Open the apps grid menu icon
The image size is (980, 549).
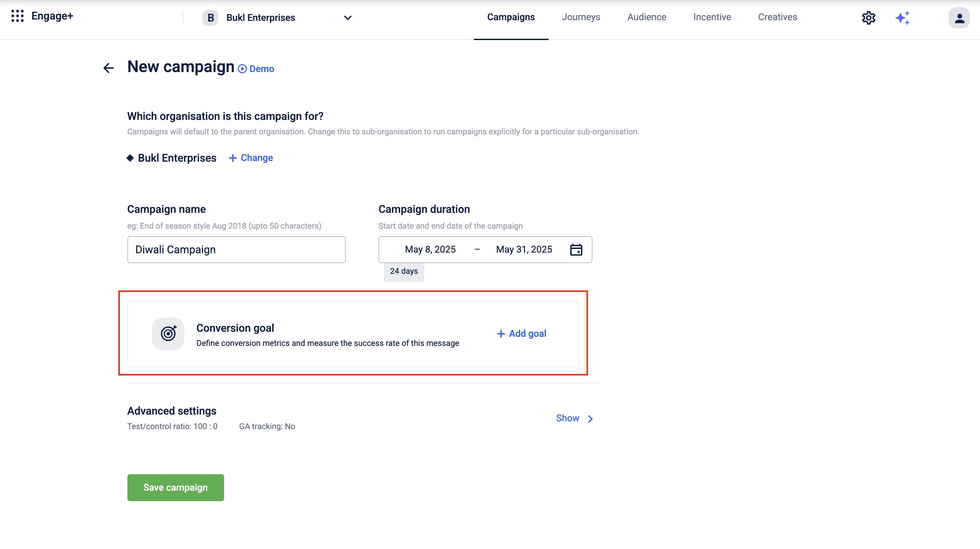(18, 16)
